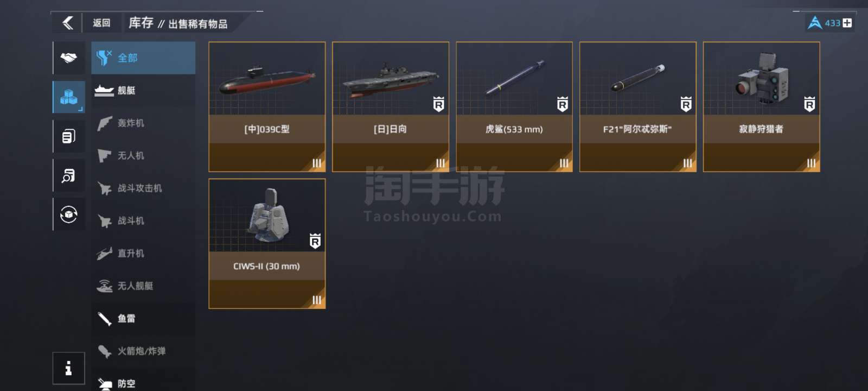This screenshot has width=868, height=391.
Task: Filter by 轰炸机 bomber category
Action: pos(143,123)
